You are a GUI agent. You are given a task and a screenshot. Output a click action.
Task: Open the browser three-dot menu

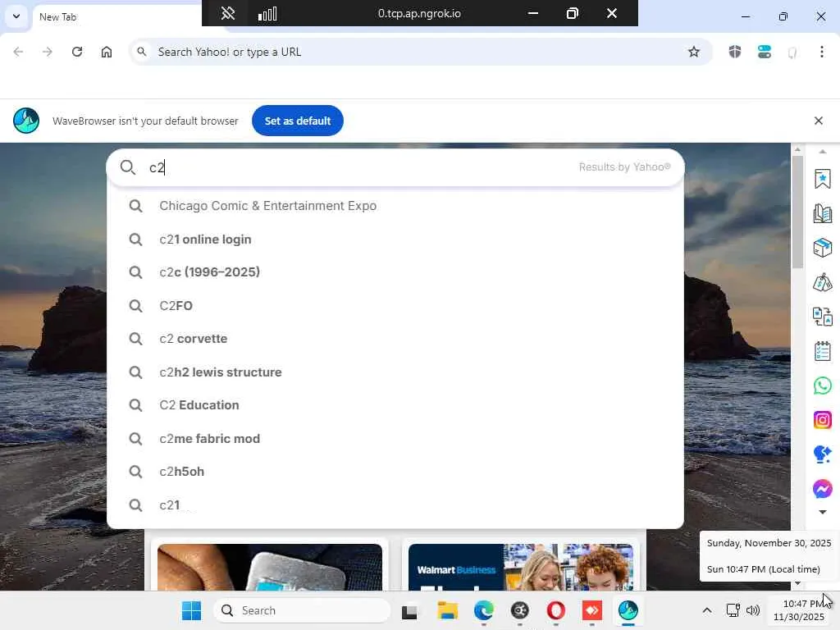[x=822, y=52]
